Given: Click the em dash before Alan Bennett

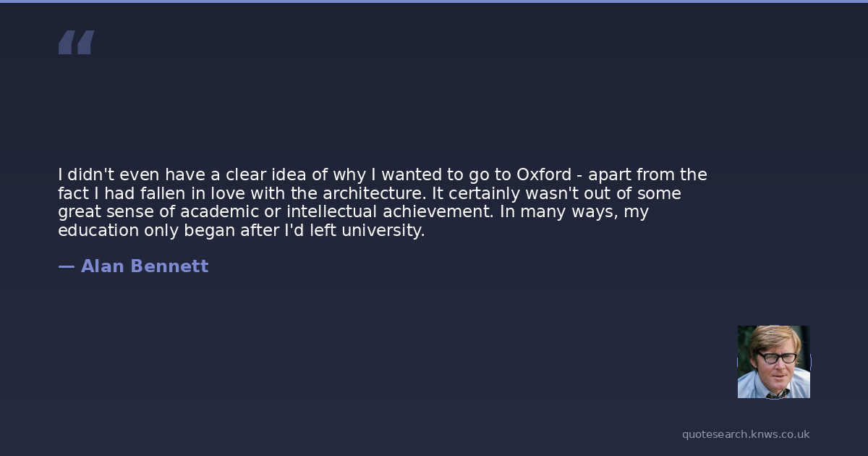Looking at the screenshot, I should (67, 266).
